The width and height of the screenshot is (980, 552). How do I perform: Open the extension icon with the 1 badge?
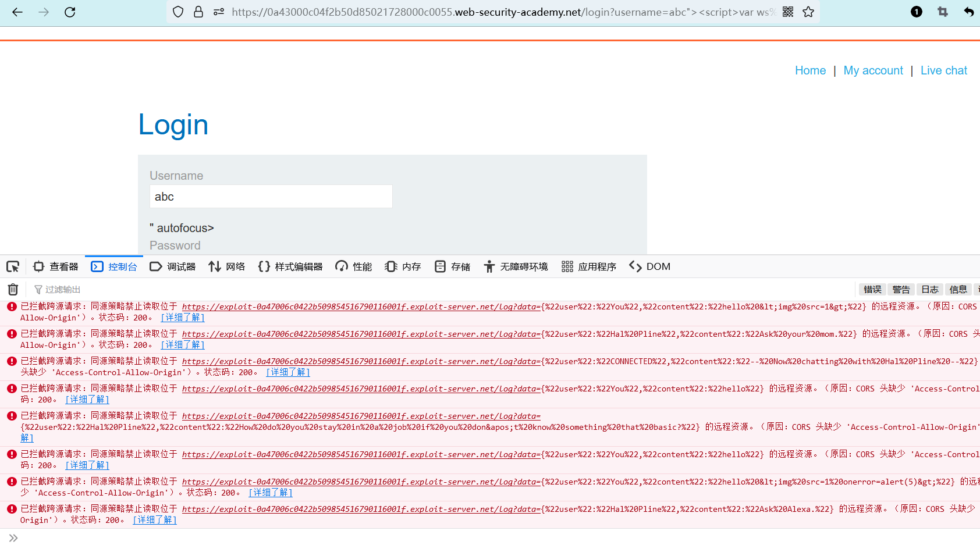pyautogui.click(x=917, y=12)
